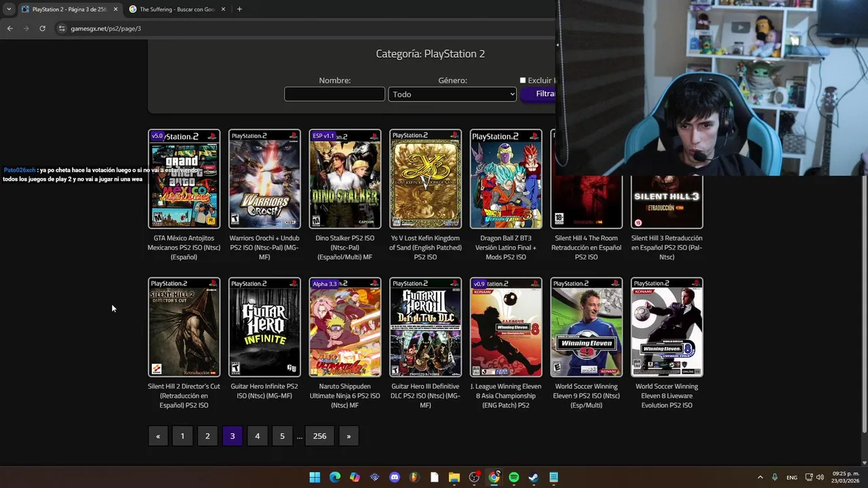The image size is (868, 488).
Task: Open File Explorer from taskbar
Action: coord(454,477)
